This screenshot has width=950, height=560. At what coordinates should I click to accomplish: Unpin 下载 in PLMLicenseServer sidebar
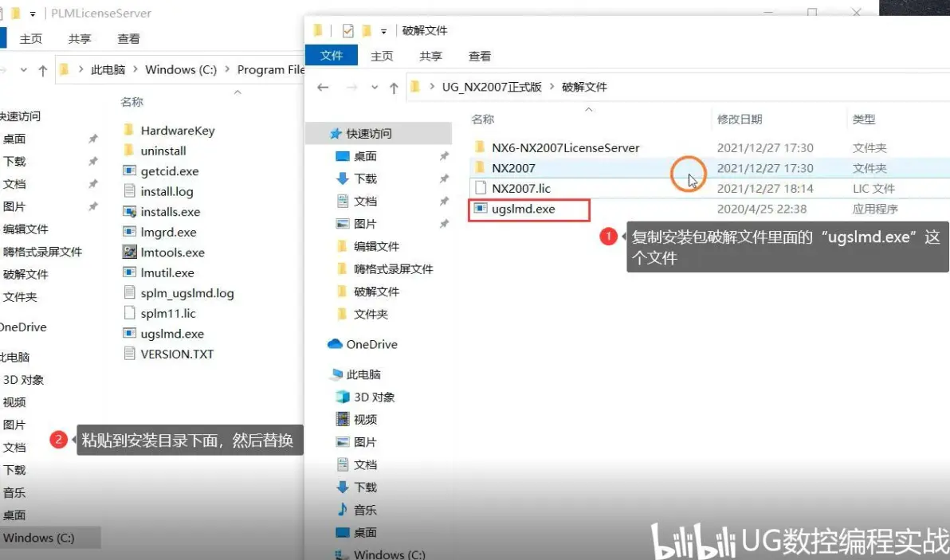coord(92,161)
